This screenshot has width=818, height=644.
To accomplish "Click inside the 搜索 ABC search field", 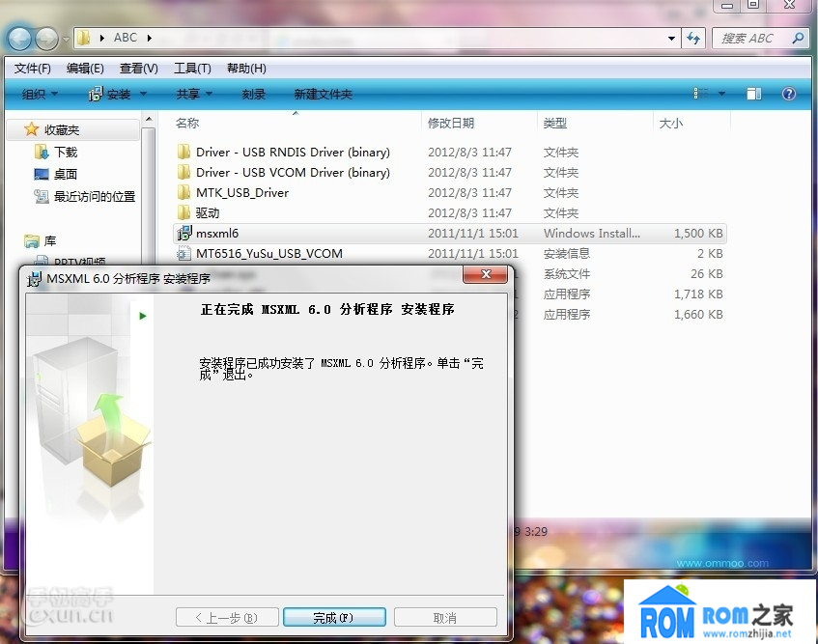I will [753, 37].
